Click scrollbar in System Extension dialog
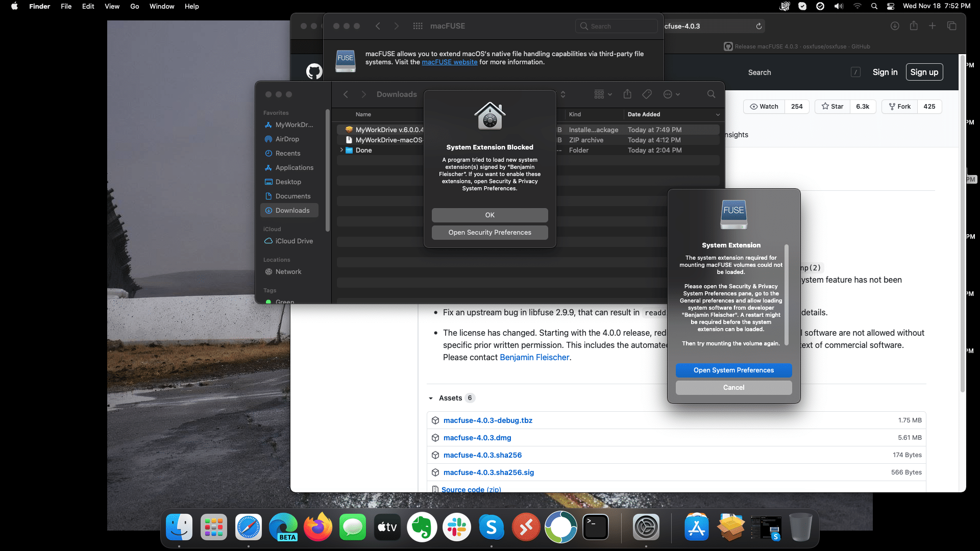 [787, 296]
